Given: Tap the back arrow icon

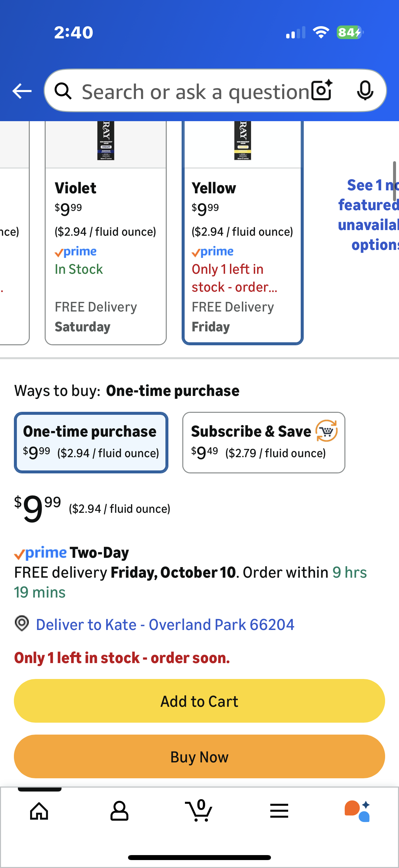Looking at the screenshot, I should coord(22,91).
